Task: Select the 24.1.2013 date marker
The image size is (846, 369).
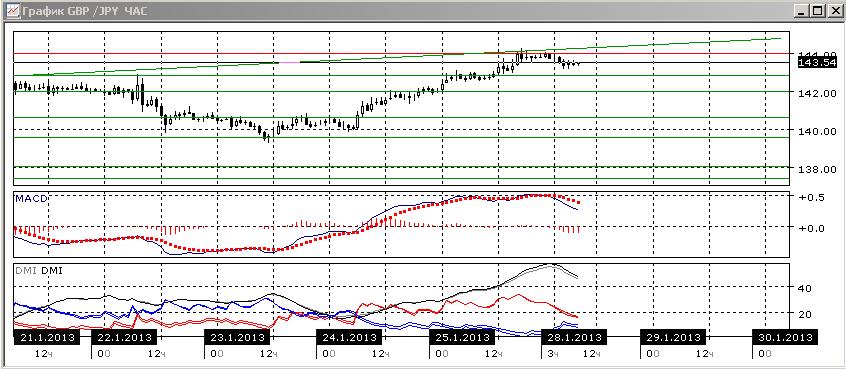Action: pos(349,338)
